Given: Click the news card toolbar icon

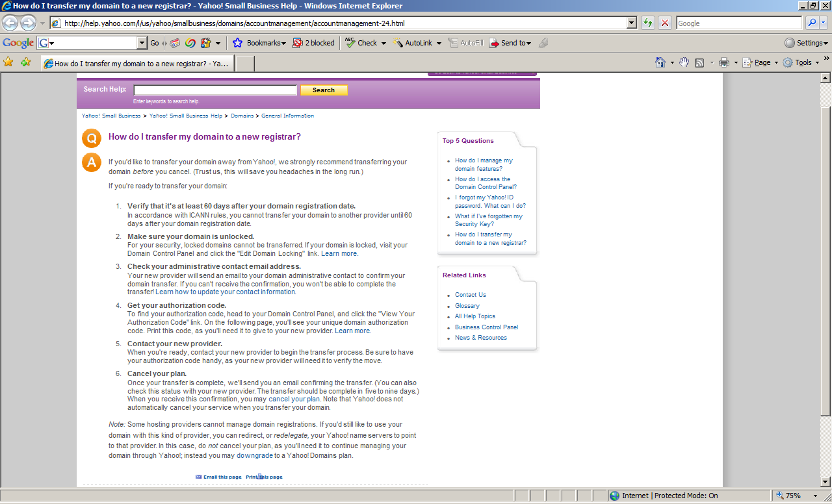Looking at the screenshot, I should tap(175, 43).
